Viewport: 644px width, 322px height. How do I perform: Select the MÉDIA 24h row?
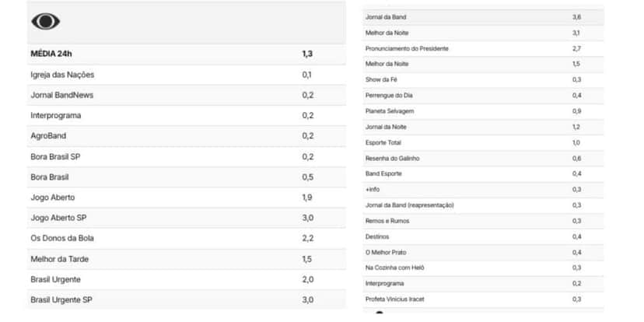[187, 54]
